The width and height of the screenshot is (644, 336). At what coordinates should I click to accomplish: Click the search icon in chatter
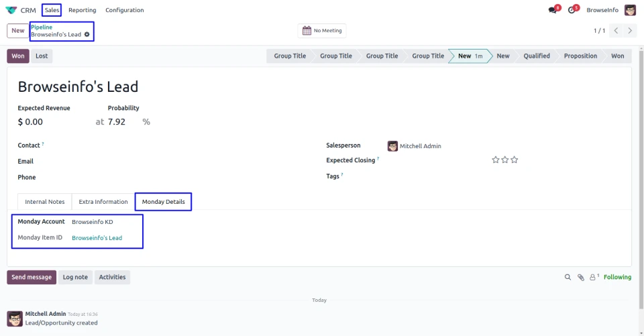[568, 277]
